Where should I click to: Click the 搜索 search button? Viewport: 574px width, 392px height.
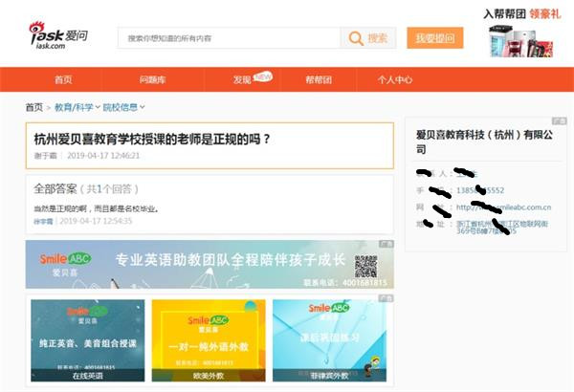[x=368, y=38]
